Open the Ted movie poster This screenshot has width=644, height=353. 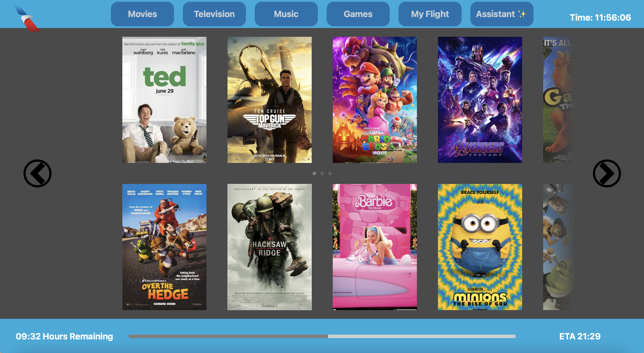(x=164, y=100)
